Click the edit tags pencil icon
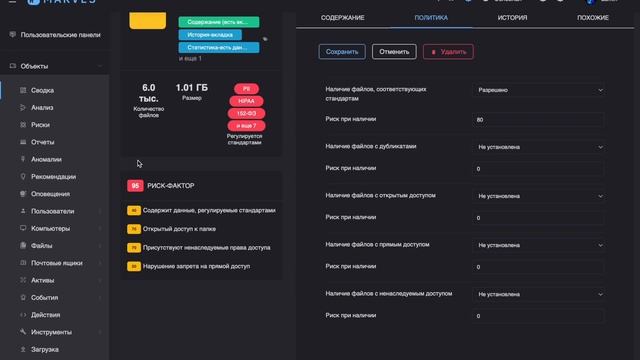The height and width of the screenshot is (360, 640). (265, 39)
